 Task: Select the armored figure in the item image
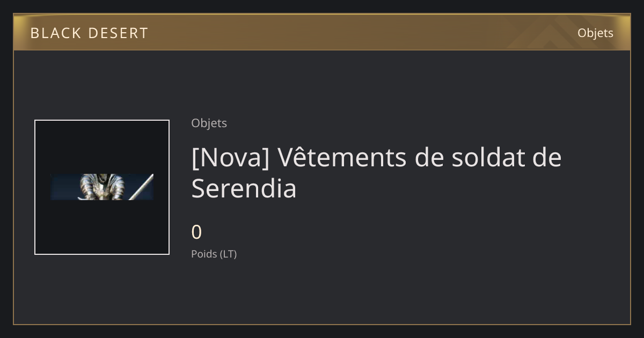(102, 187)
